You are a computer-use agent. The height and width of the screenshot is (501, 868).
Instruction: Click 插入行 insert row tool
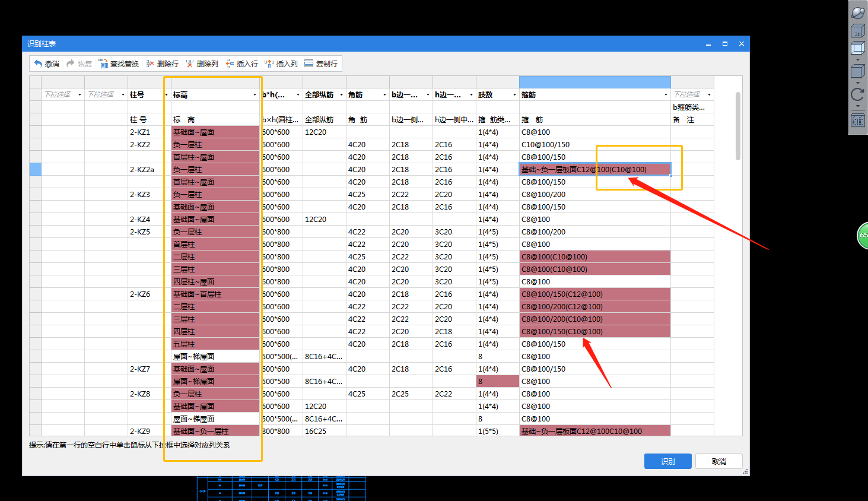tap(241, 64)
